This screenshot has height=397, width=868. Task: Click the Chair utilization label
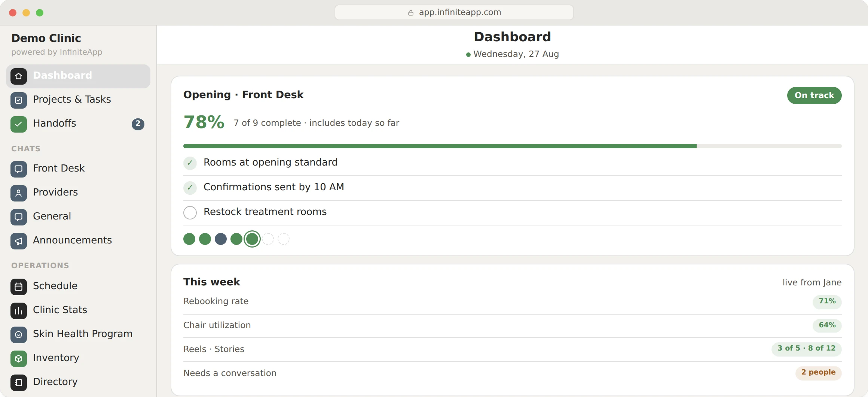tap(217, 325)
